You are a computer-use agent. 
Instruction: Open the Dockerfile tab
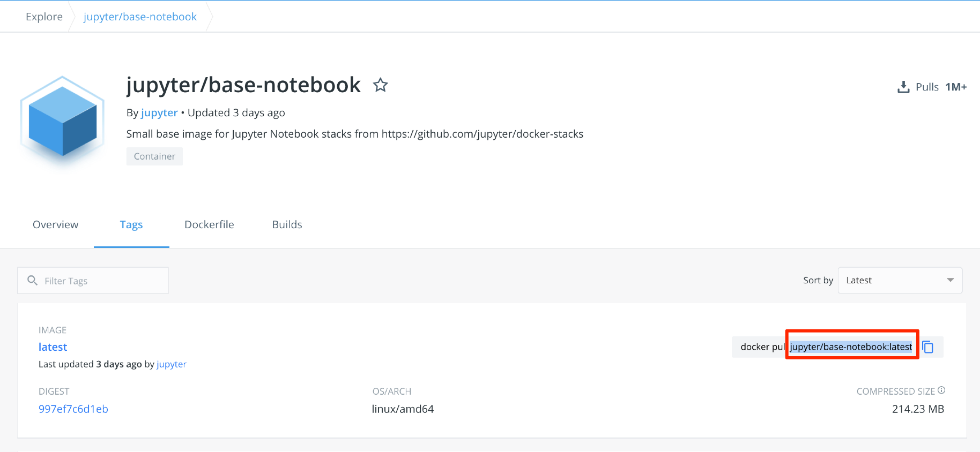tap(209, 224)
